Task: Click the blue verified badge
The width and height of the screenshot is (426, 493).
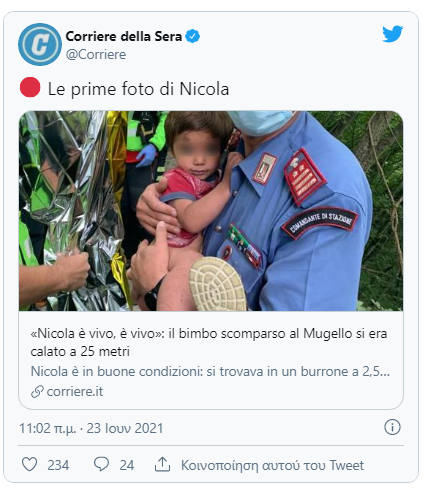Action: [192, 36]
